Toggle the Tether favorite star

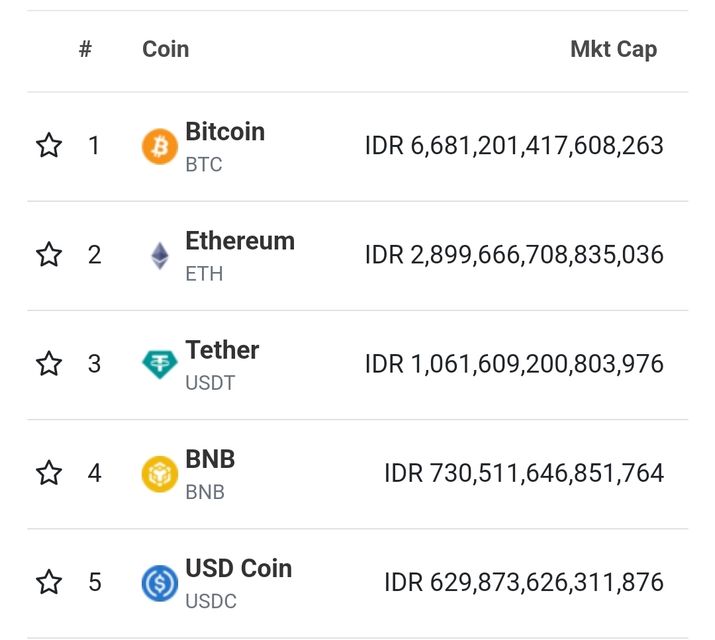pyautogui.click(x=49, y=364)
